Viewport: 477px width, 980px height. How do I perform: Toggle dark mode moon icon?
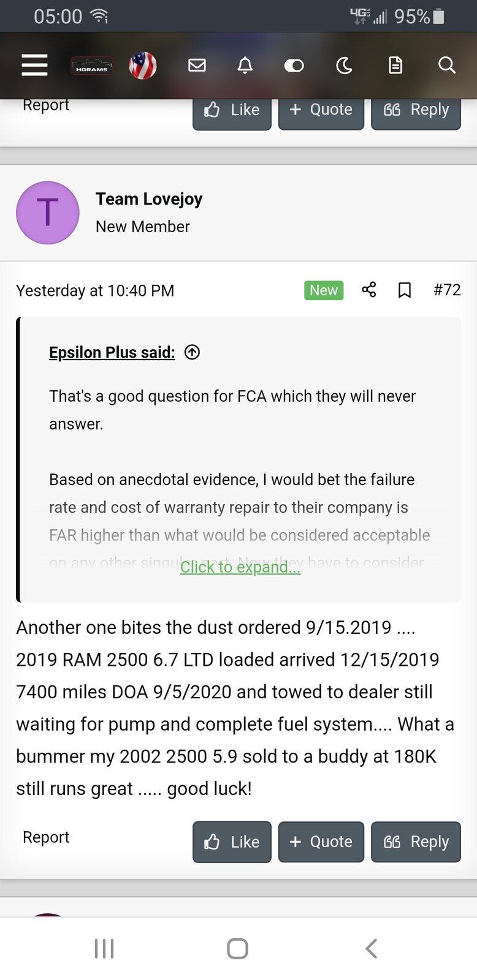[x=345, y=65]
